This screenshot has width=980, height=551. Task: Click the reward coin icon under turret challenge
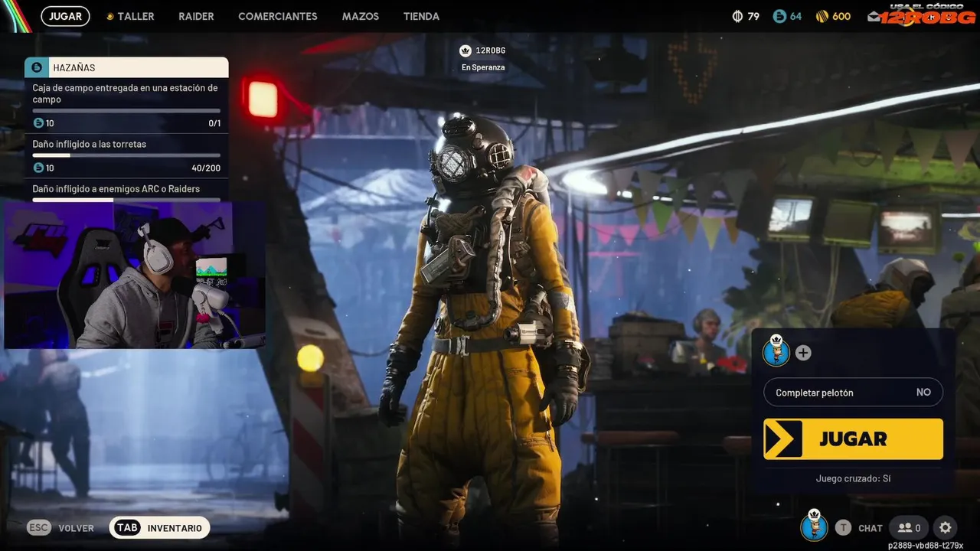click(x=38, y=168)
